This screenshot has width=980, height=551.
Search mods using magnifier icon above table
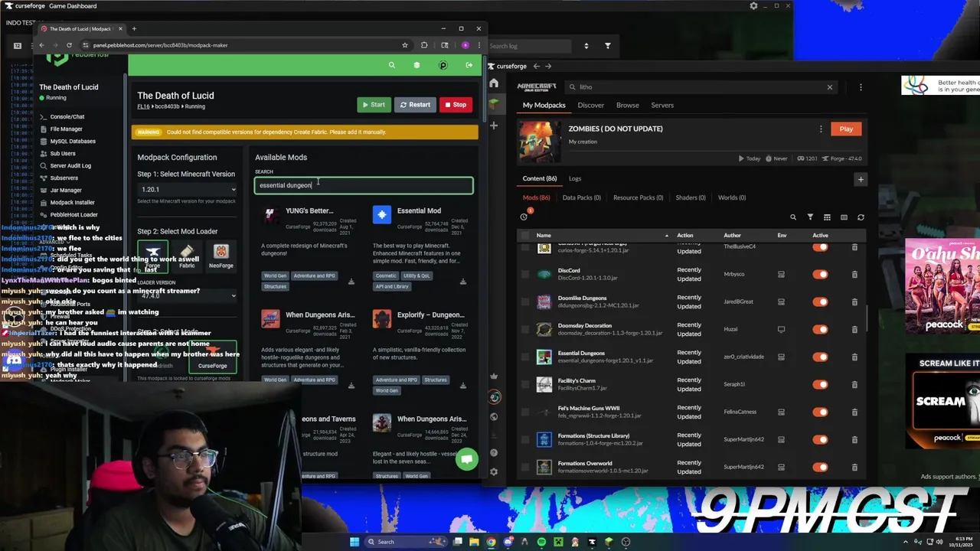793,217
